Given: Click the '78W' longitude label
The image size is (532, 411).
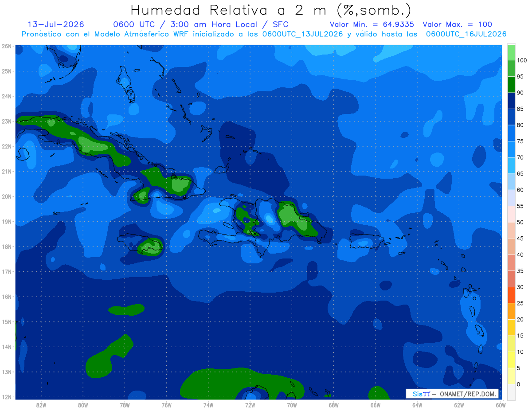Looking at the screenshot, I should (125, 405).
